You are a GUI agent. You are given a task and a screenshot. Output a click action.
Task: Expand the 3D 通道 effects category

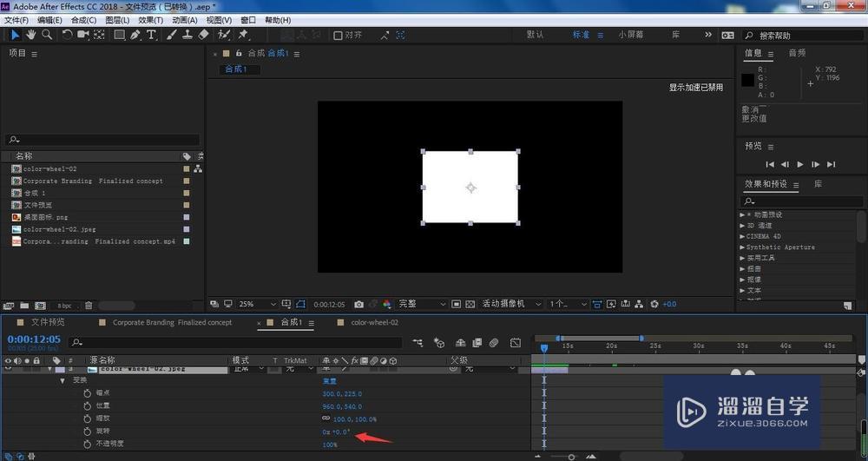(742, 225)
